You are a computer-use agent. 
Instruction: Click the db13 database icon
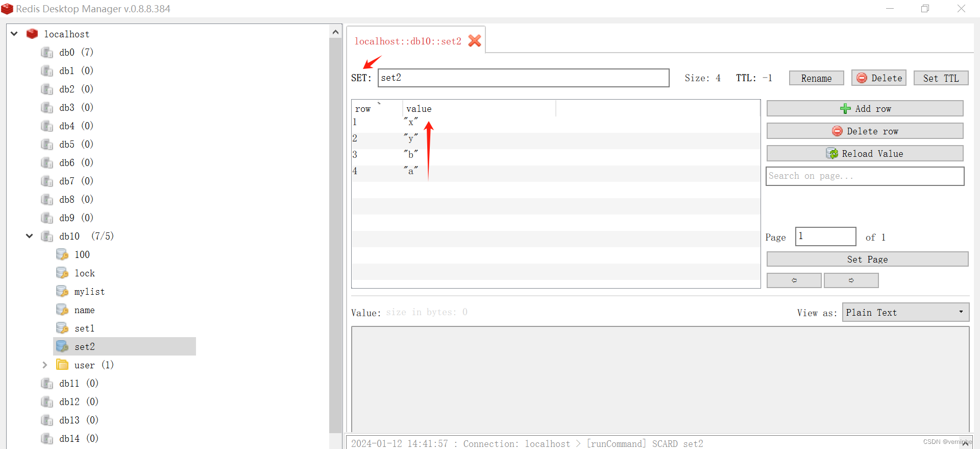click(x=47, y=420)
